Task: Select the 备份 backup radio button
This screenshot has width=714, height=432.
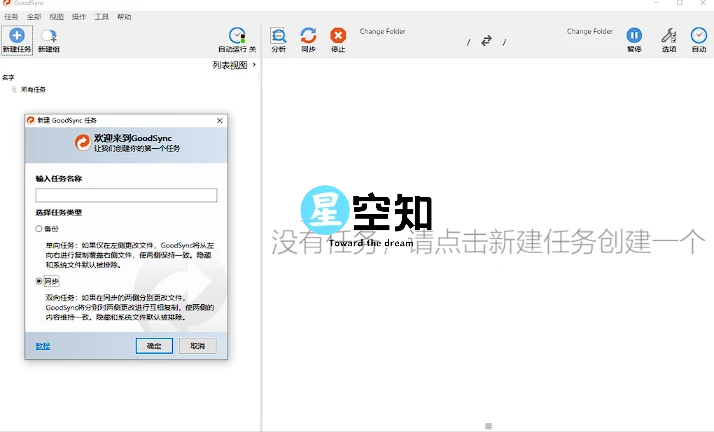Action: point(39,229)
